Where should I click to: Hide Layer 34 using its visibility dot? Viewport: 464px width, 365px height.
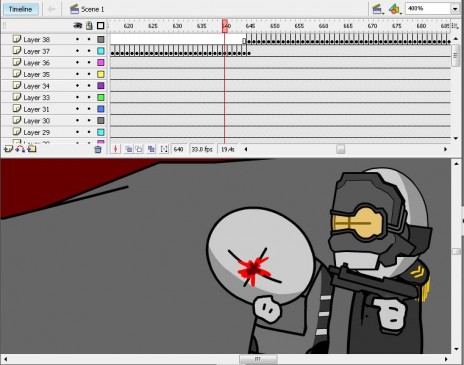pyautogui.click(x=77, y=86)
